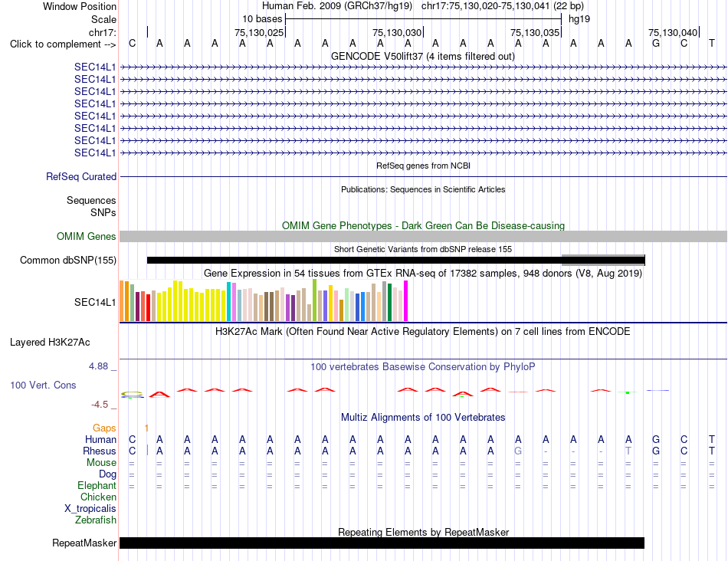Click the gray T mismatch in Rhesus row
Image resolution: width=728 pixels, height=561 pixels.
pos(628,451)
